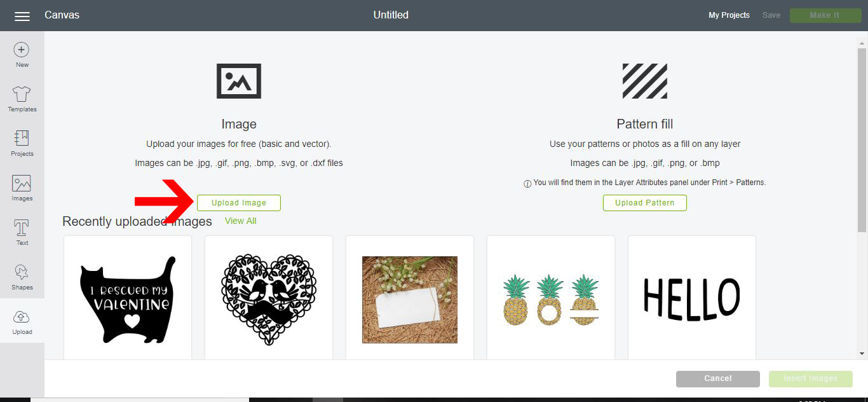Open the Templates panel
This screenshot has height=402, width=868.
(22, 99)
